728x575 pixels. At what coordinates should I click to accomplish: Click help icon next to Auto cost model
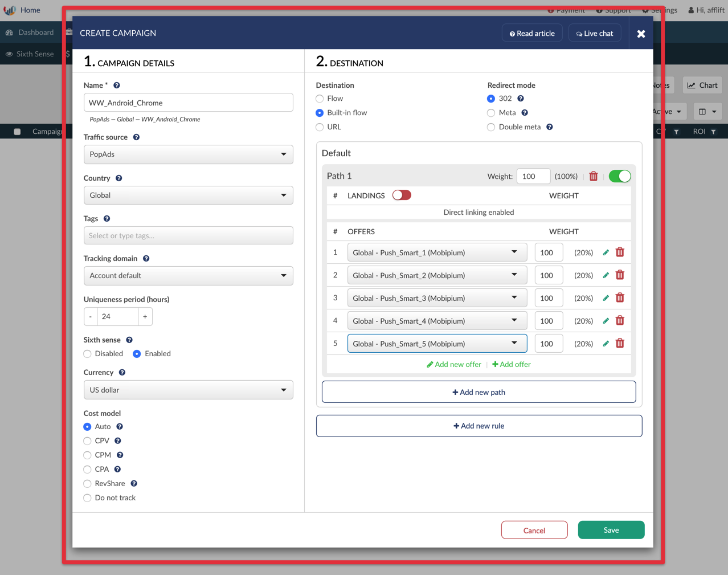click(120, 427)
